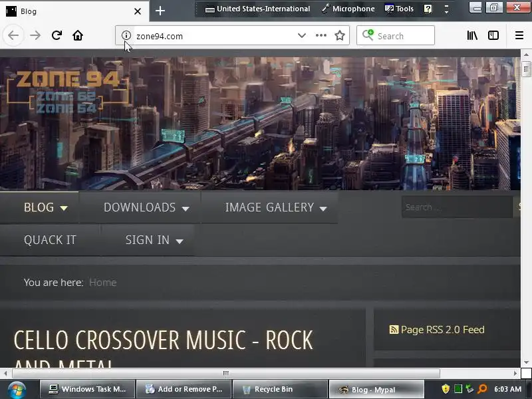Open the language bar help icon
Screen dimensions: 532x399
(428, 9)
